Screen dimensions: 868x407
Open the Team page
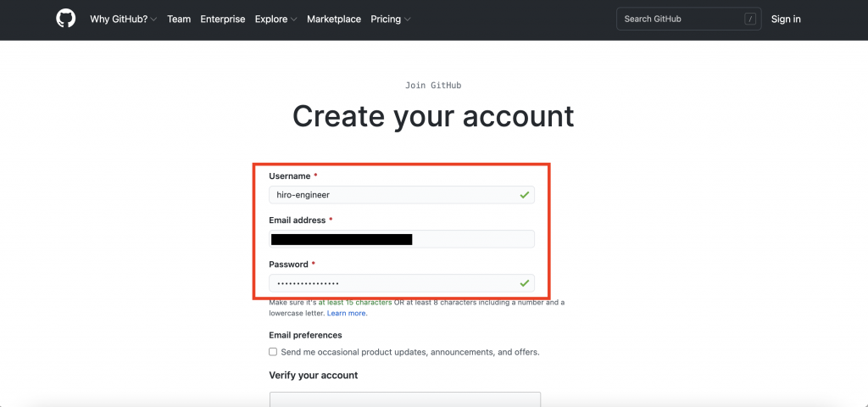click(x=179, y=19)
